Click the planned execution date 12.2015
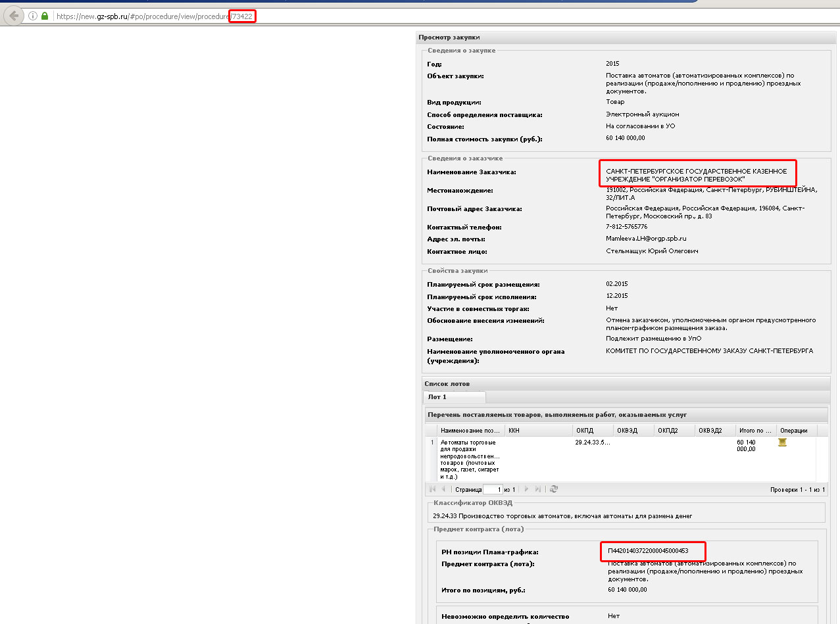 pyautogui.click(x=616, y=297)
